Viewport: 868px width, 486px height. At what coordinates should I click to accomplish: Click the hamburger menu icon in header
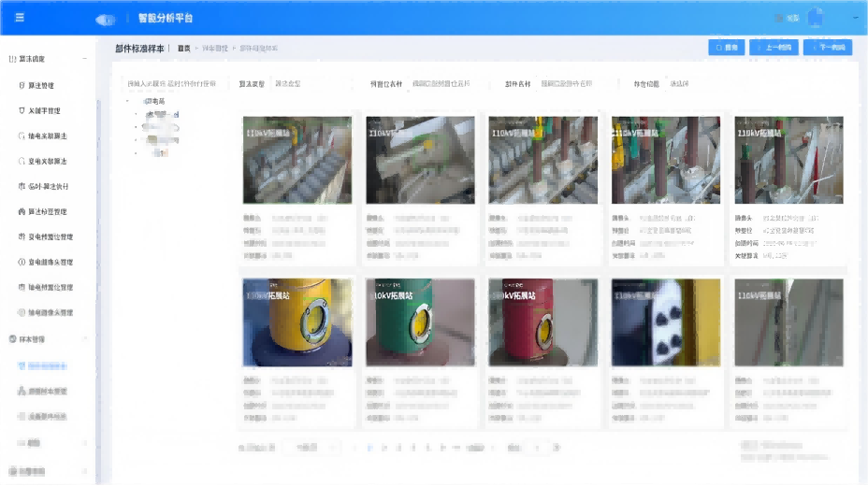coord(20,18)
